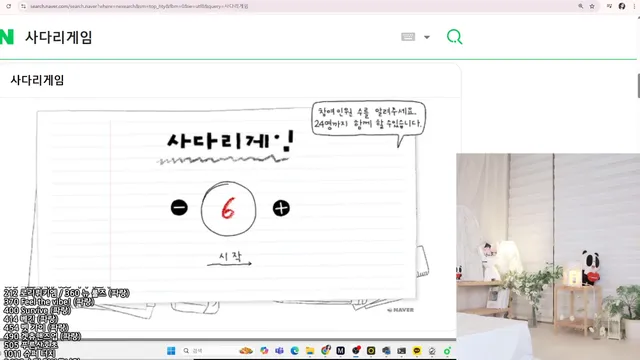Open Chrome from the taskbar

click(325, 350)
